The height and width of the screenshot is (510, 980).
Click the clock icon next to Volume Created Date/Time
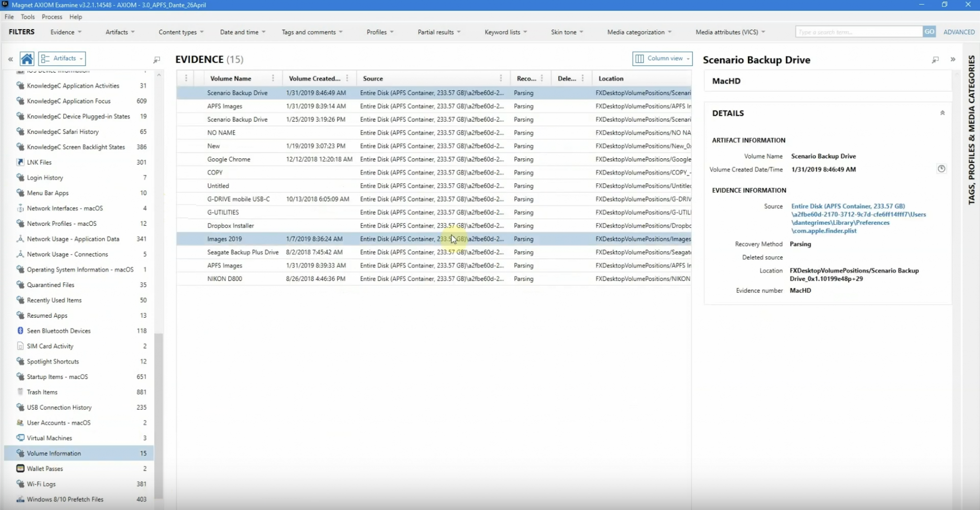click(941, 169)
